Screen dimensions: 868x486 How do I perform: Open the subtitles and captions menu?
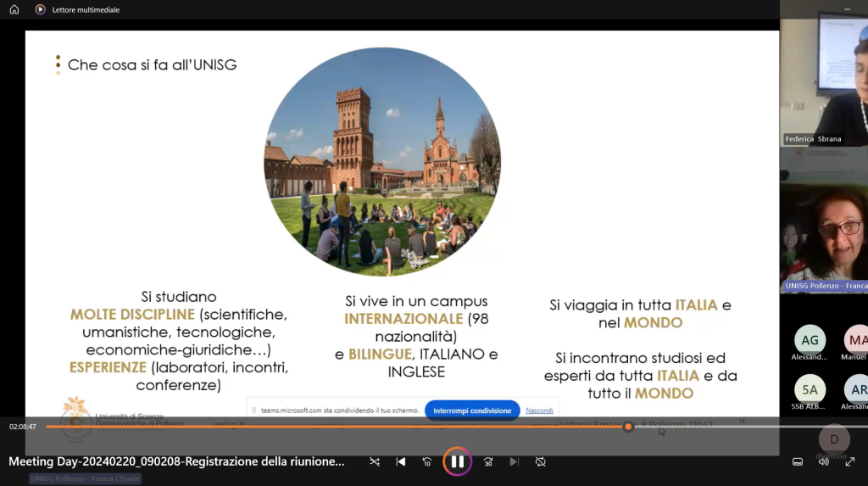pos(798,461)
